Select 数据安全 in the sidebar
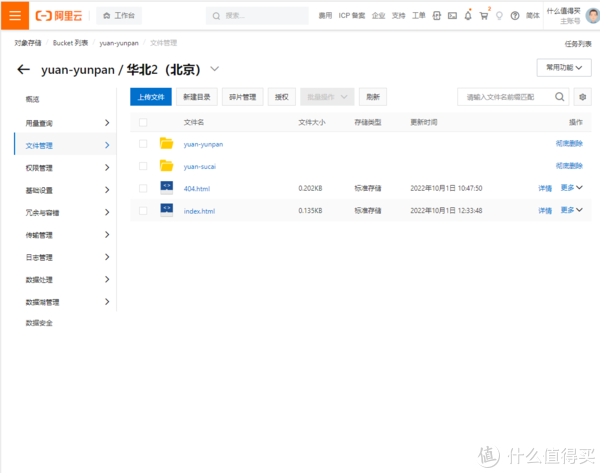This screenshot has height=473, width=600. pyautogui.click(x=39, y=323)
